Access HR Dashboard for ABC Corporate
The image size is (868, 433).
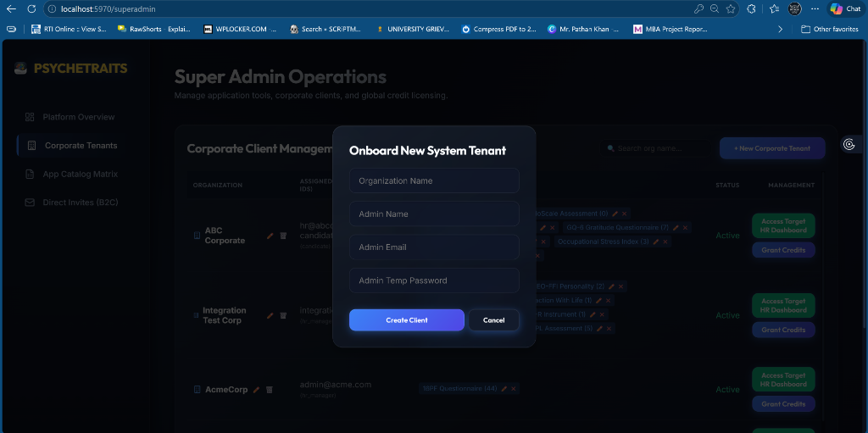(x=783, y=226)
